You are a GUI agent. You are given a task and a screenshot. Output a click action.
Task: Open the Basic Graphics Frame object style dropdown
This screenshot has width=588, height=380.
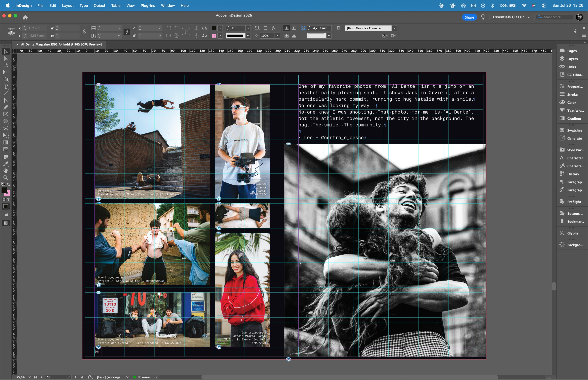coord(394,28)
